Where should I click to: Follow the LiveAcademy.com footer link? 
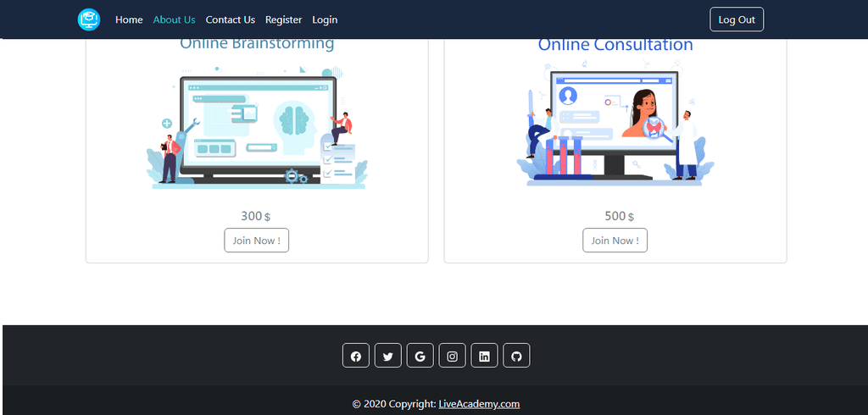click(480, 404)
